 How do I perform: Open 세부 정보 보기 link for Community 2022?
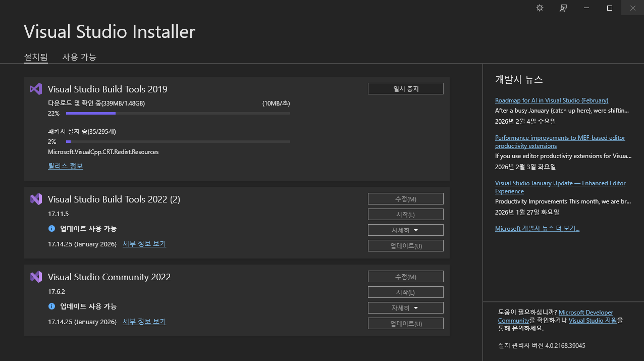pyautogui.click(x=144, y=322)
